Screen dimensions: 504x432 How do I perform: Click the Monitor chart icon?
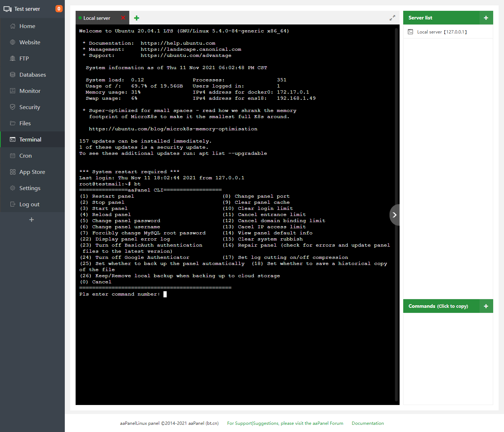[13, 91]
